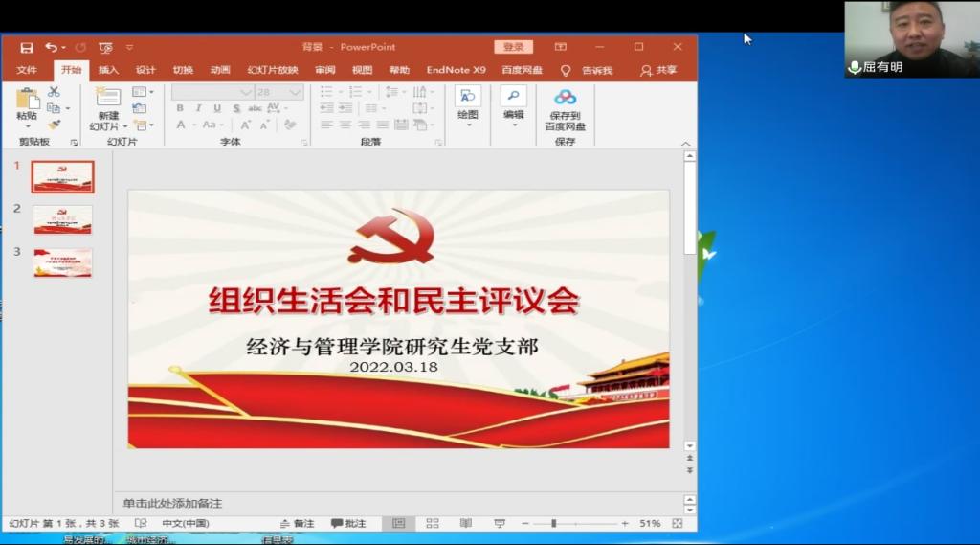Toggle Center alignment paragraph button
Screen dimensions: 980x545
coord(345,125)
